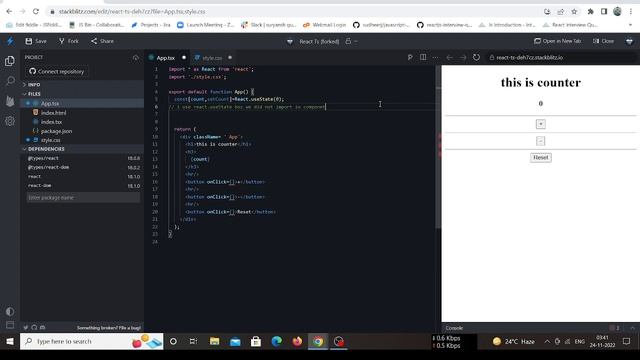Open the project files explorer sidebar icon
The image size is (640, 360).
click(x=10, y=61)
